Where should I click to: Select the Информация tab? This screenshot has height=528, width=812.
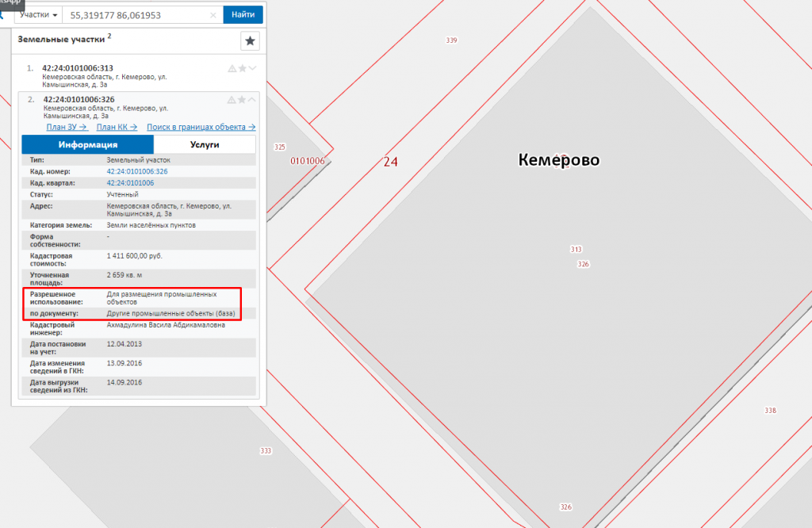pos(87,144)
